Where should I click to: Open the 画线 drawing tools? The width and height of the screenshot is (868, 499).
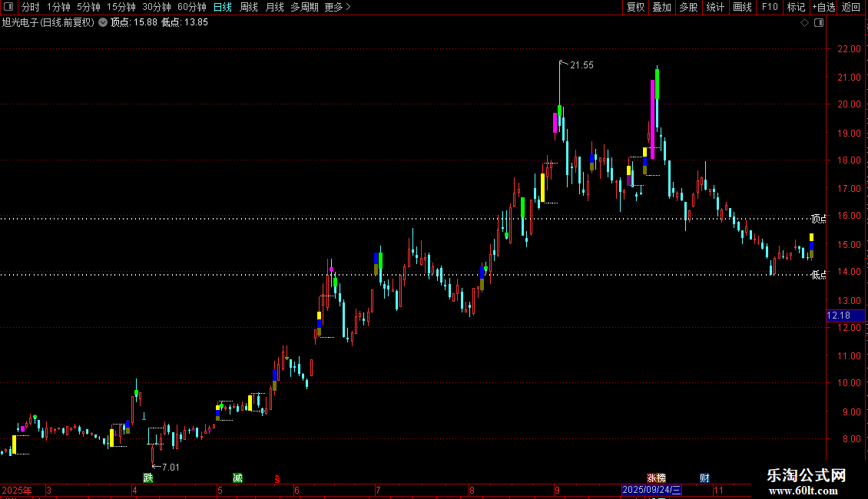pyautogui.click(x=742, y=7)
